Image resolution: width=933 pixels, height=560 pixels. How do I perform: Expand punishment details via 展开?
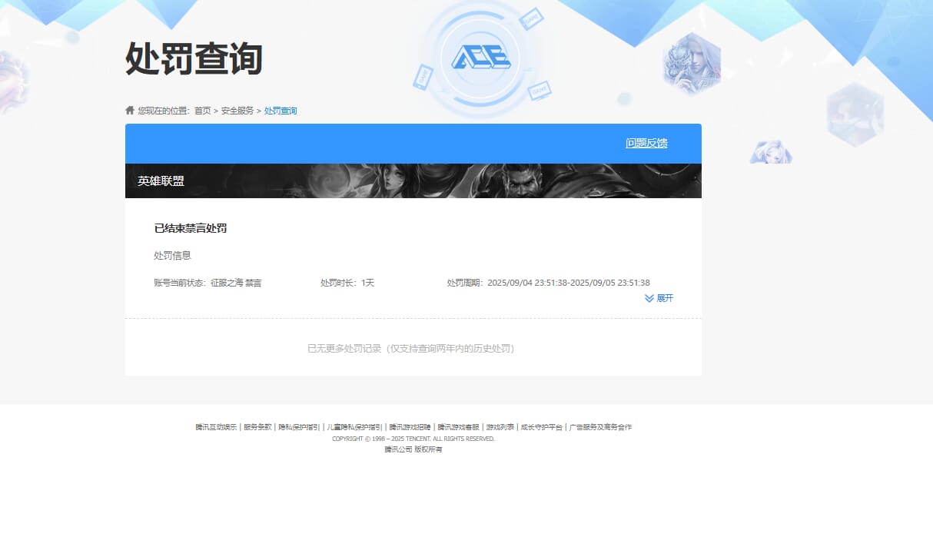click(665, 298)
